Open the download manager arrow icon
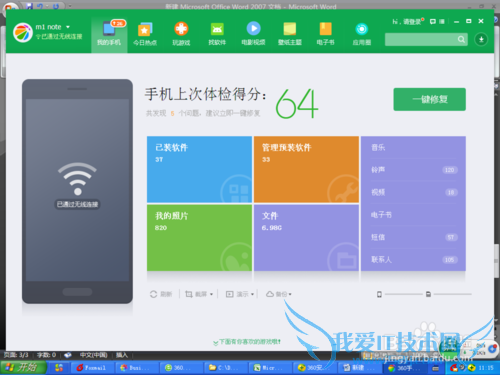The width and height of the screenshot is (500, 375). 481,39
